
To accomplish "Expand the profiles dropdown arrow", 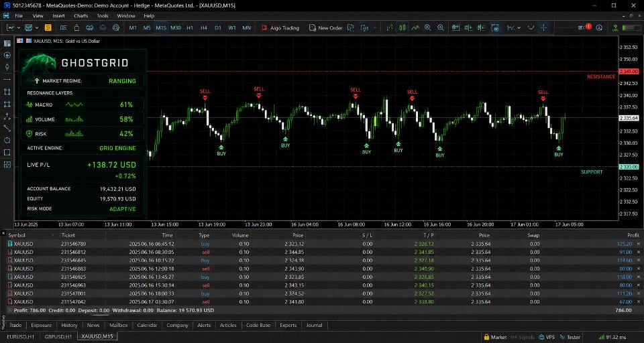I will [37, 28].
